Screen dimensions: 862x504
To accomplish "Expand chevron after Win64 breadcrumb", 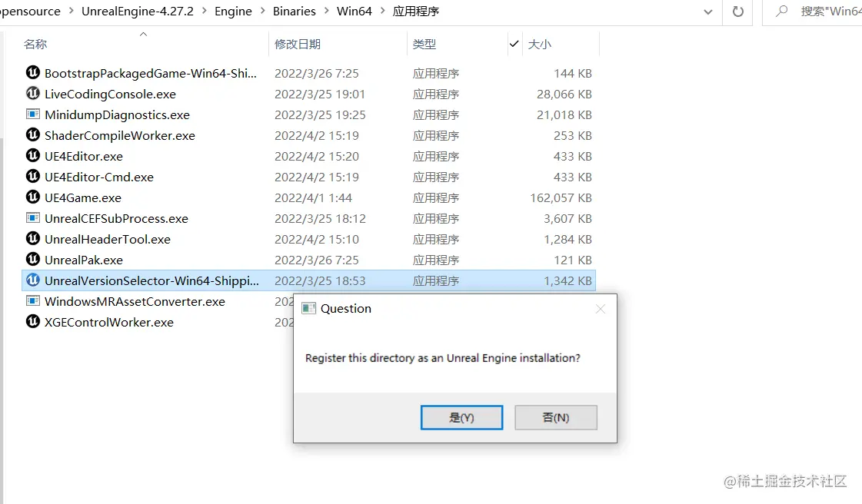I will [x=383, y=11].
